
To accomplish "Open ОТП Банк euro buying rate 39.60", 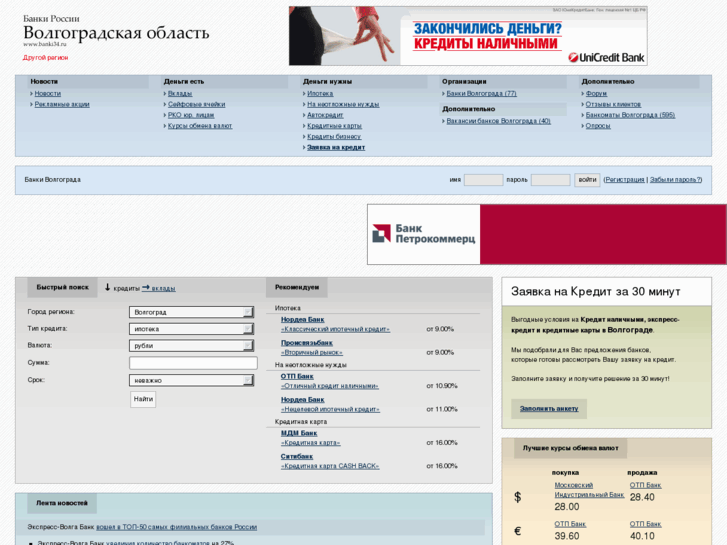I will [x=570, y=524].
